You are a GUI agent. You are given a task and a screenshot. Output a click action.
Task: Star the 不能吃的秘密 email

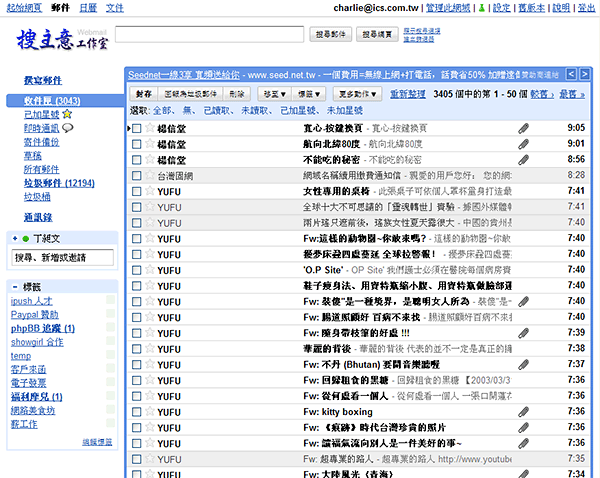[x=150, y=159]
